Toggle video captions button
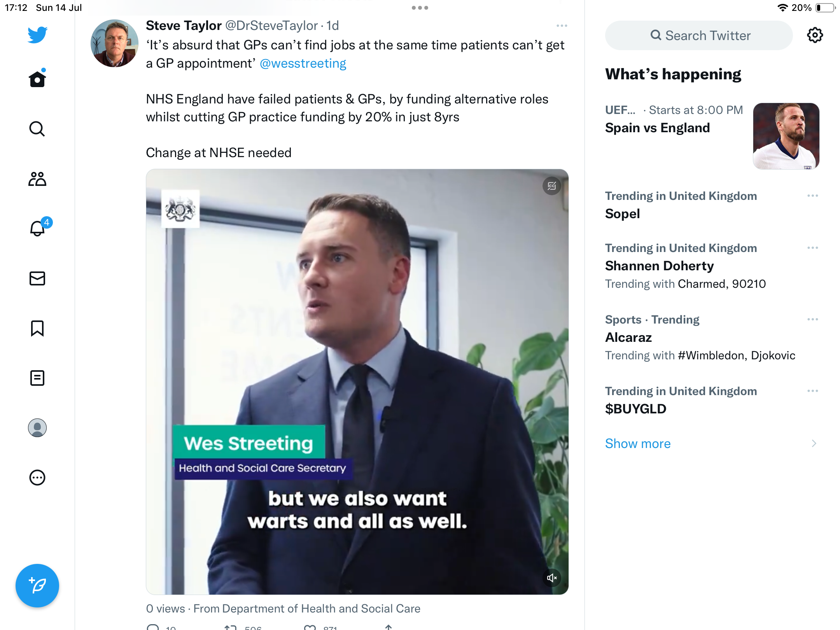Screen dimensions: 840x630 tap(552, 186)
